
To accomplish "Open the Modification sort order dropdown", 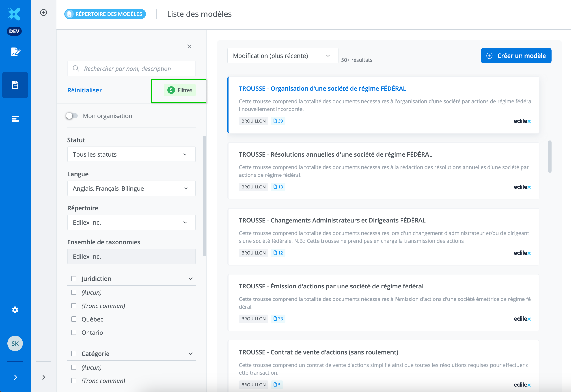I will (282, 56).
